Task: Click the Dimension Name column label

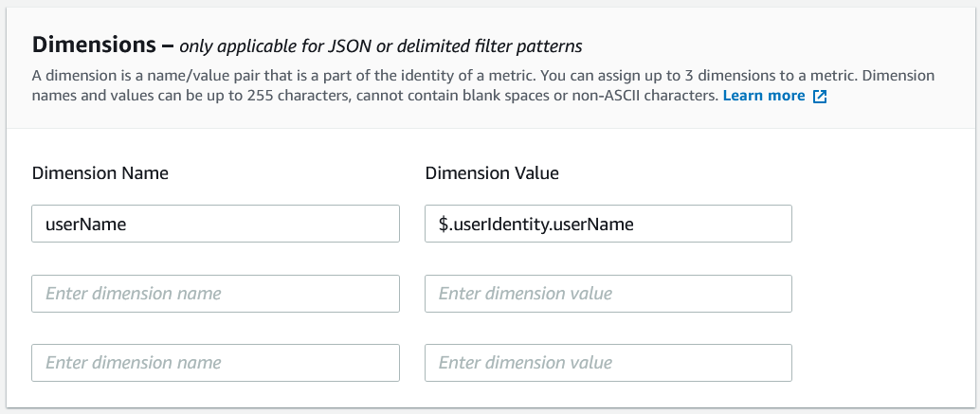Action: click(100, 172)
